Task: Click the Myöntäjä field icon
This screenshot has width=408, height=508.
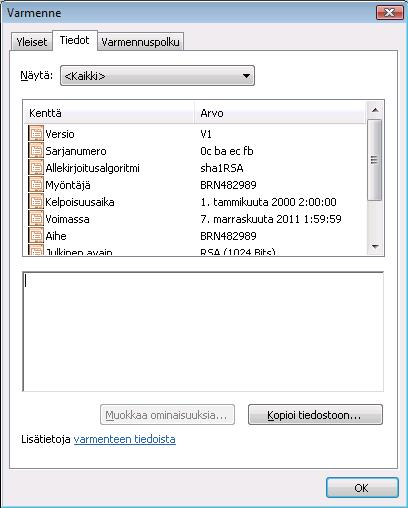Action: point(36,185)
